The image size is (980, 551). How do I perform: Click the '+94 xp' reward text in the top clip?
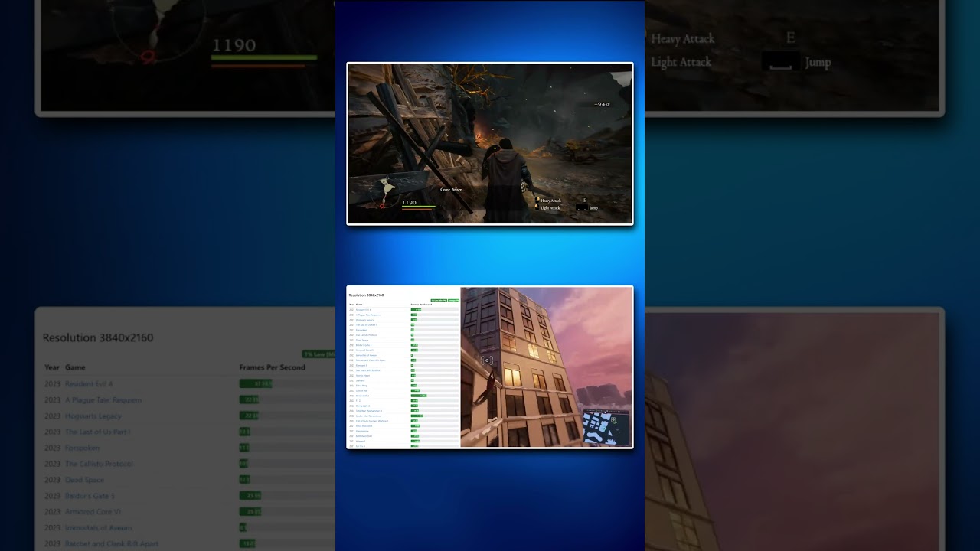pyautogui.click(x=602, y=104)
